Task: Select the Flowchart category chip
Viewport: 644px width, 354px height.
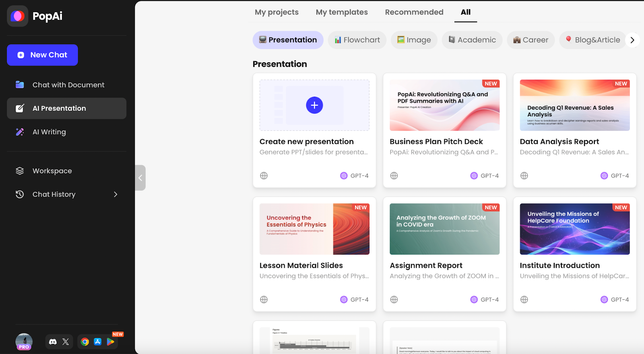Action: [357, 40]
